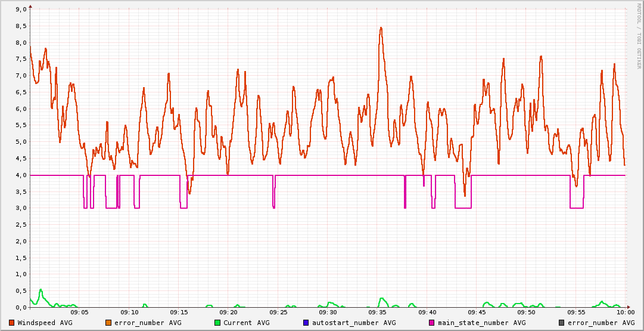Click the 4,0 value on the y-axis

[x=20, y=175]
